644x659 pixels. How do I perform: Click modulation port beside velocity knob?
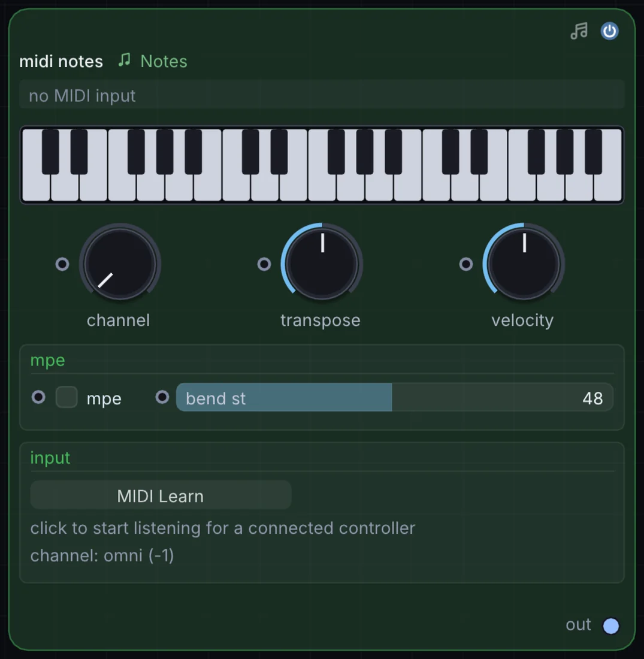[x=465, y=264]
